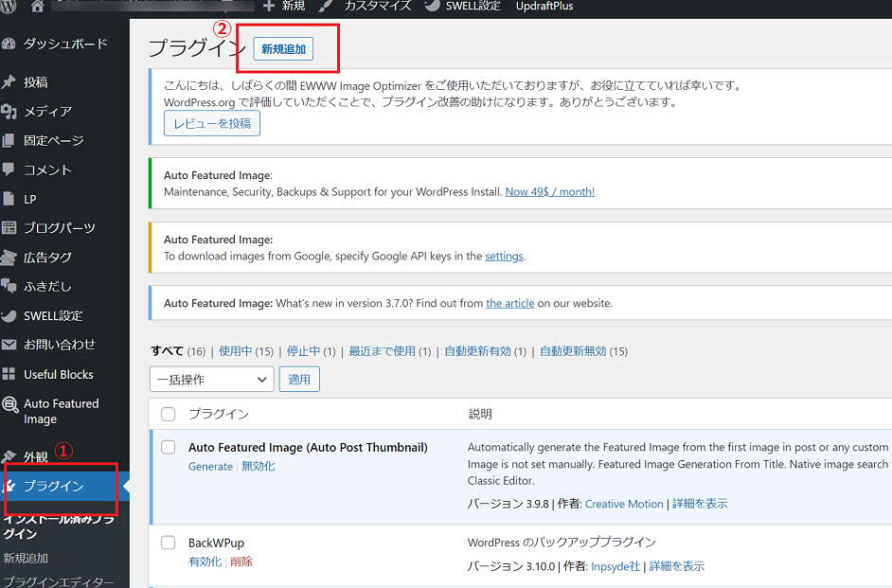Click the LP document icon
The width and height of the screenshot is (892, 588).
[x=9, y=199]
